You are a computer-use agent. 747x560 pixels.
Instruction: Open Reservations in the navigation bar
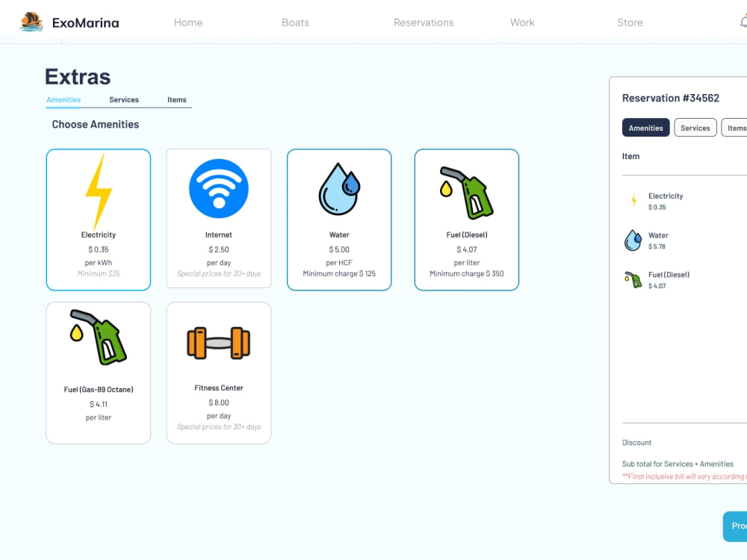click(424, 22)
